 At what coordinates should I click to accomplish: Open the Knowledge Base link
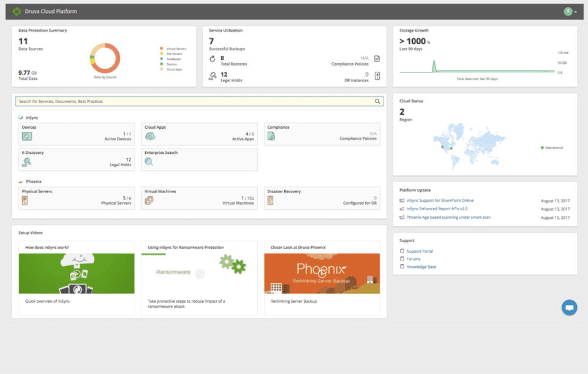421,267
